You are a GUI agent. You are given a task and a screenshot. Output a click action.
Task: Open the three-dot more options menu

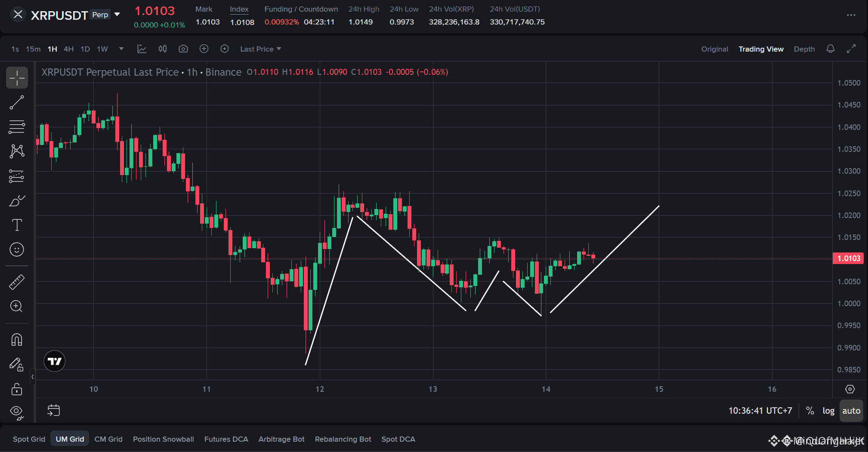[851, 15]
